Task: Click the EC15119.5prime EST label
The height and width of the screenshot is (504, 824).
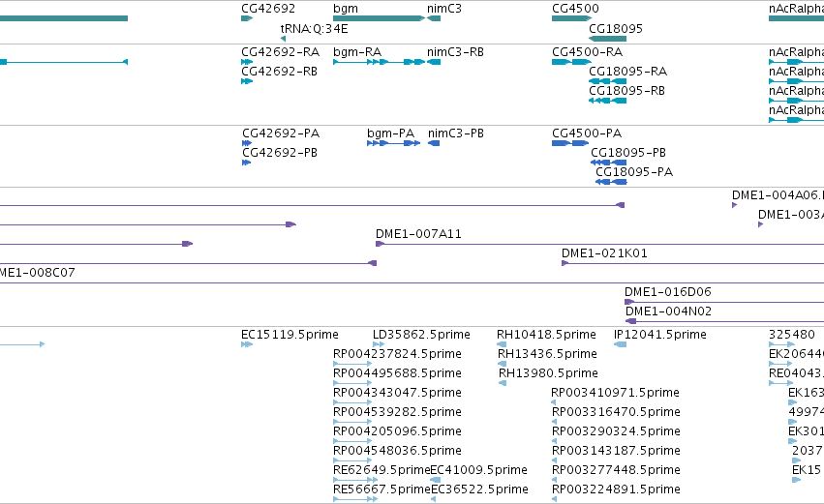Action: pyautogui.click(x=290, y=335)
